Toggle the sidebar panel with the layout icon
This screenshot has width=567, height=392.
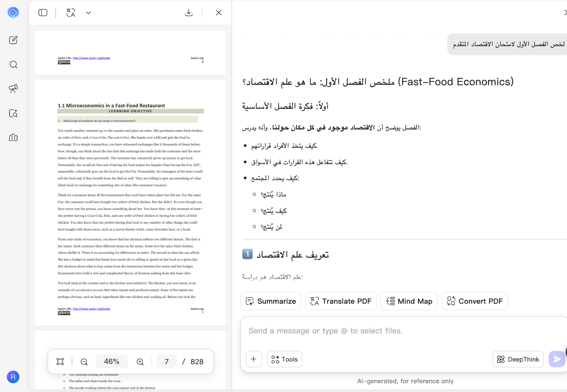click(x=43, y=13)
